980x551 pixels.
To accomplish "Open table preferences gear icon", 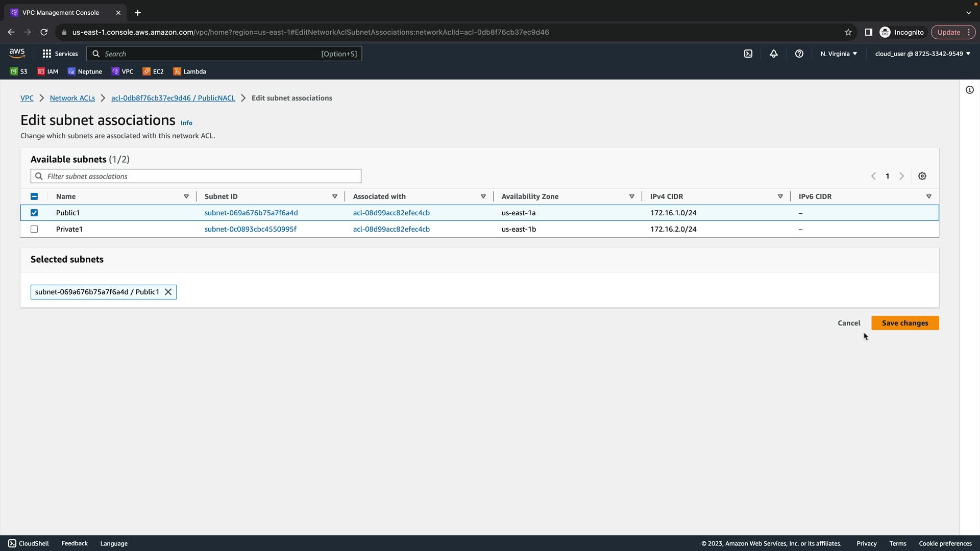I will click(922, 176).
